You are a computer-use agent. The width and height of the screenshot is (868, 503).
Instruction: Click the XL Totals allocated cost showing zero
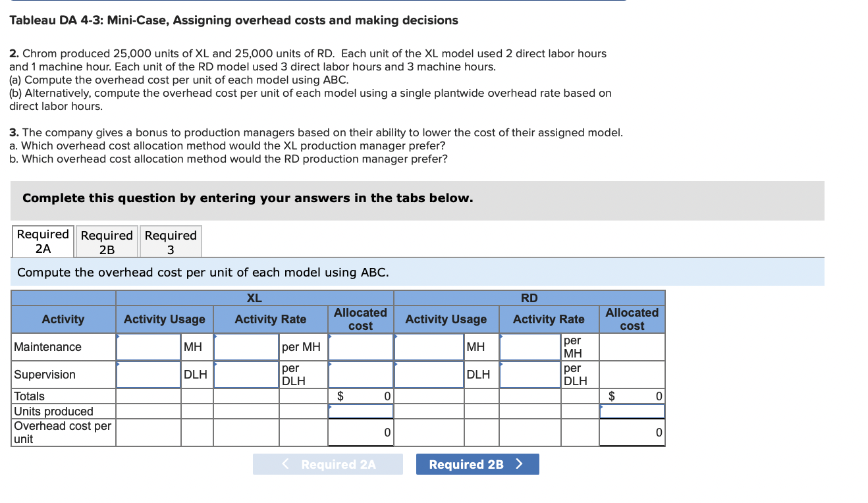[360, 396]
